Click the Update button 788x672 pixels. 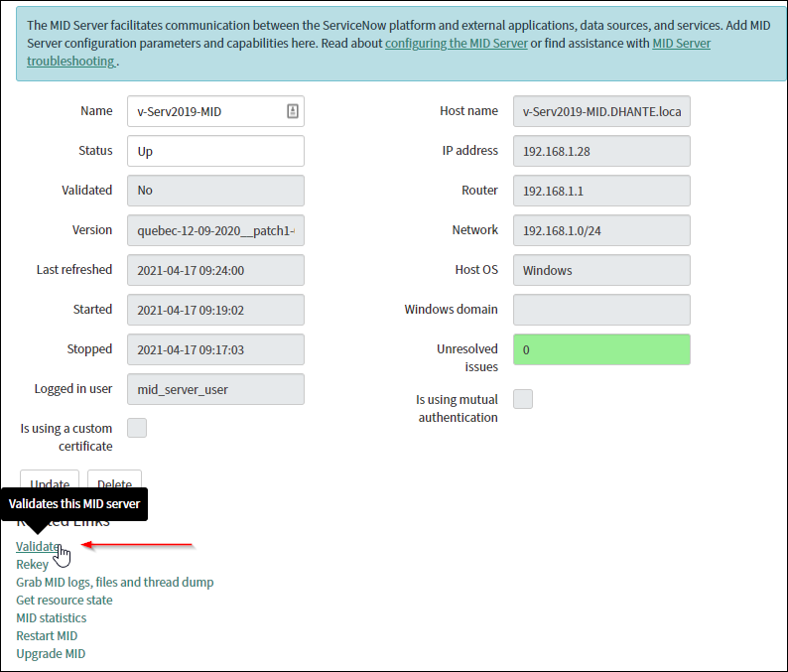point(50,478)
